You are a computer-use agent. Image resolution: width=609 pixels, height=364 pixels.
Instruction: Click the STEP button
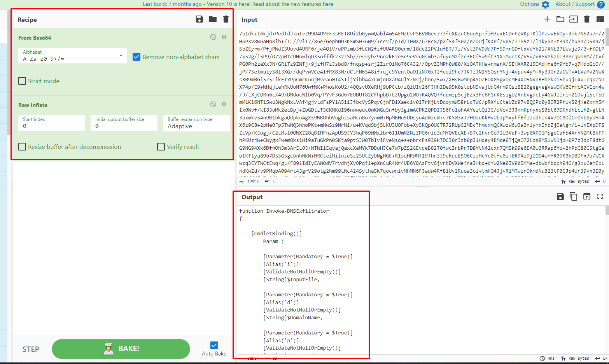[x=31, y=349]
